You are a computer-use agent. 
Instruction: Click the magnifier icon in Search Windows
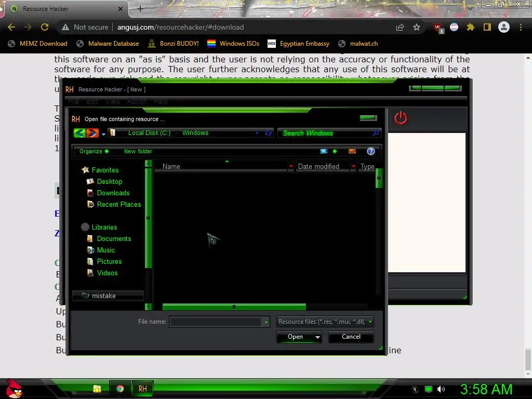tap(375, 133)
